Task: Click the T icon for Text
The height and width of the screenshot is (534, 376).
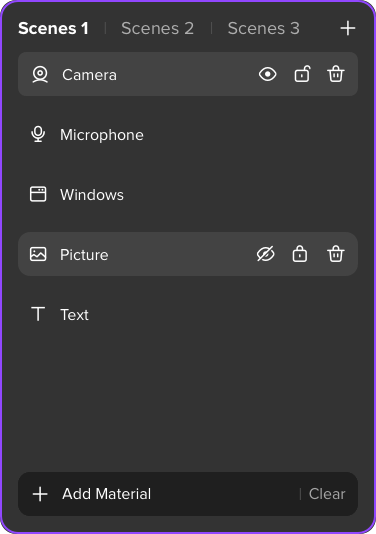Action: tap(38, 314)
